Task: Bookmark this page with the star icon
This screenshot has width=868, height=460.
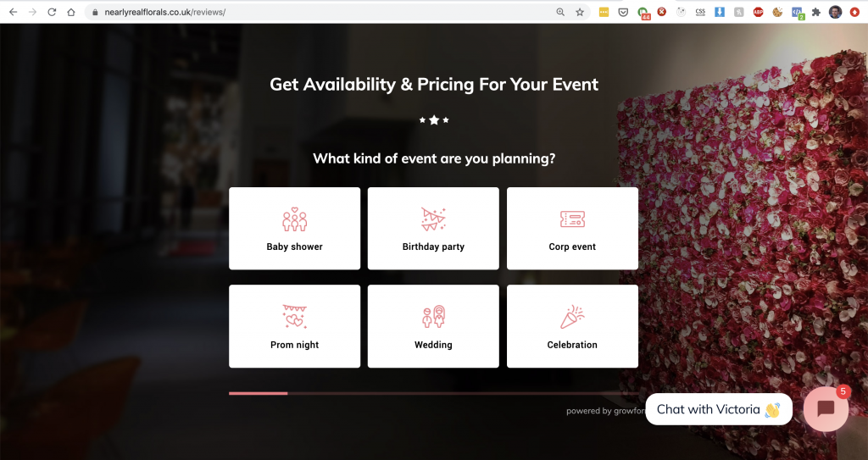Action: [580, 12]
